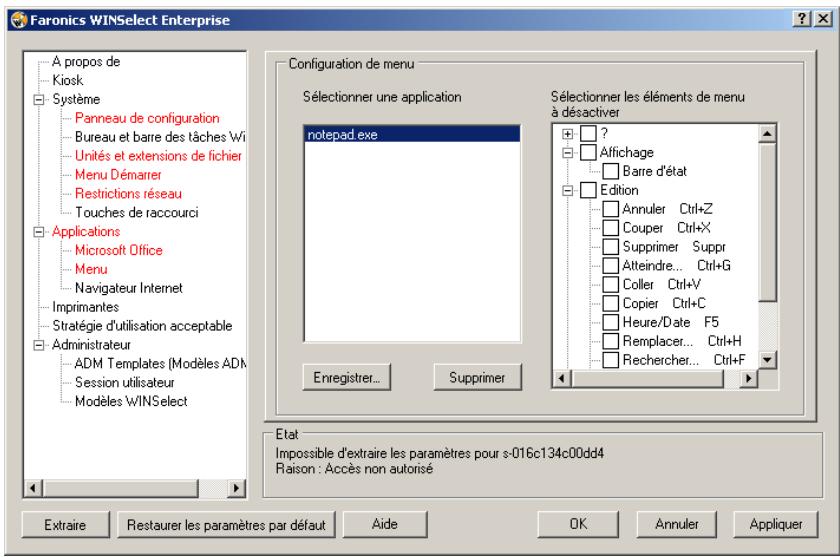Screen dimensions: 840x557
Task: Open Microsoft Office settings
Action: (118, 250)
